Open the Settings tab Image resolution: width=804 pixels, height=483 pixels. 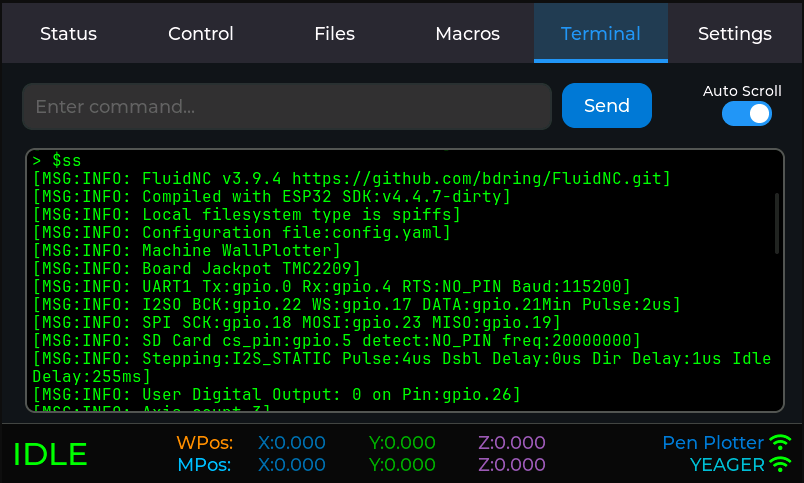(x=734, y=34)
